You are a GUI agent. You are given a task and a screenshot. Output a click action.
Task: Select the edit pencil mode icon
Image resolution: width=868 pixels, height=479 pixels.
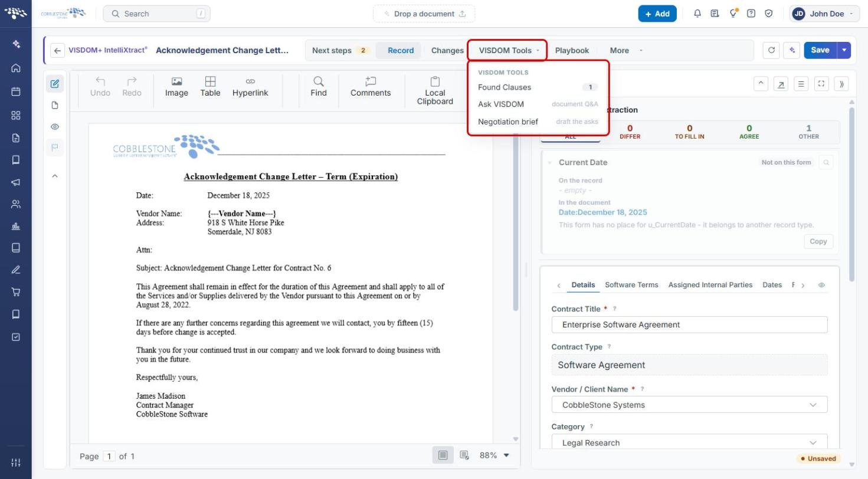coord(55,84)
